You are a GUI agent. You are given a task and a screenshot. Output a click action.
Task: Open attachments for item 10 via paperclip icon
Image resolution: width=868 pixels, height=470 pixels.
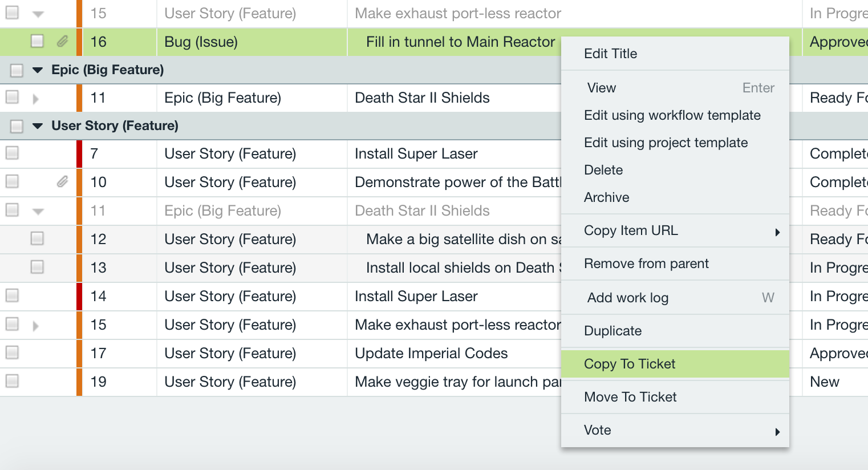[63, 182]
